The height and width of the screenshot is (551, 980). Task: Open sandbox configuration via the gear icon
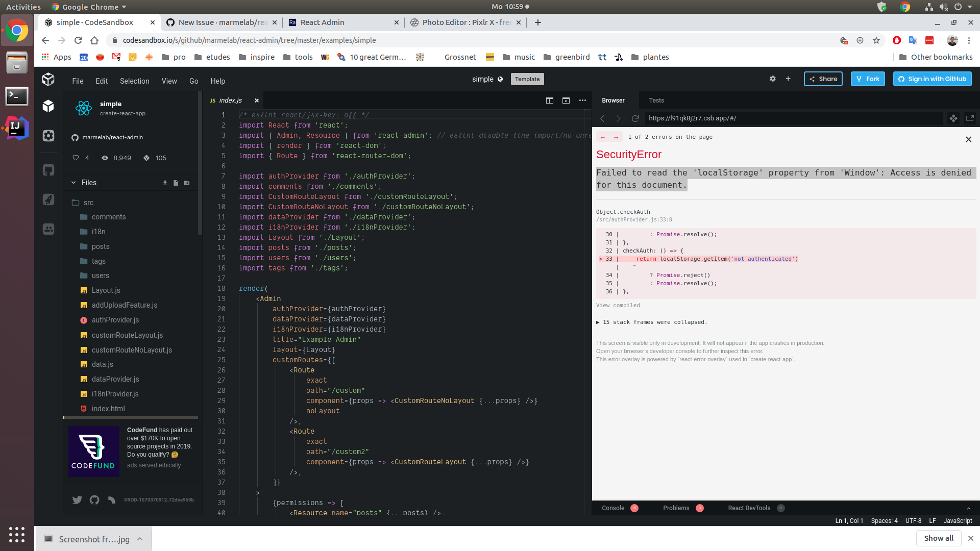(x=773, y=79)
